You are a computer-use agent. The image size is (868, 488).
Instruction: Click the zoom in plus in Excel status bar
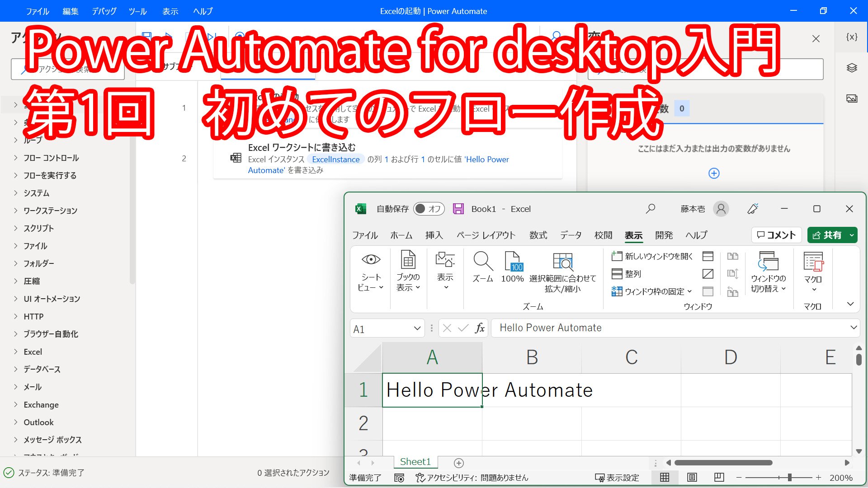(818, 477)
